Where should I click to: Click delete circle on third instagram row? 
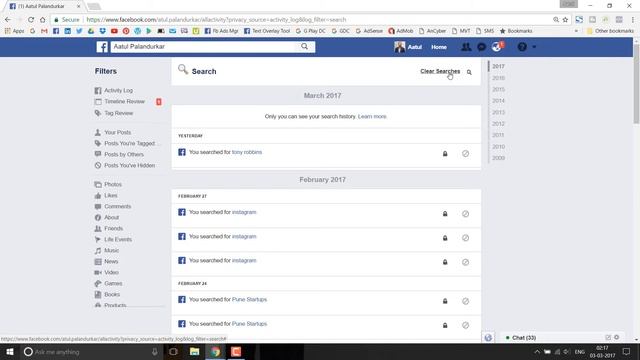click(465, 262)
